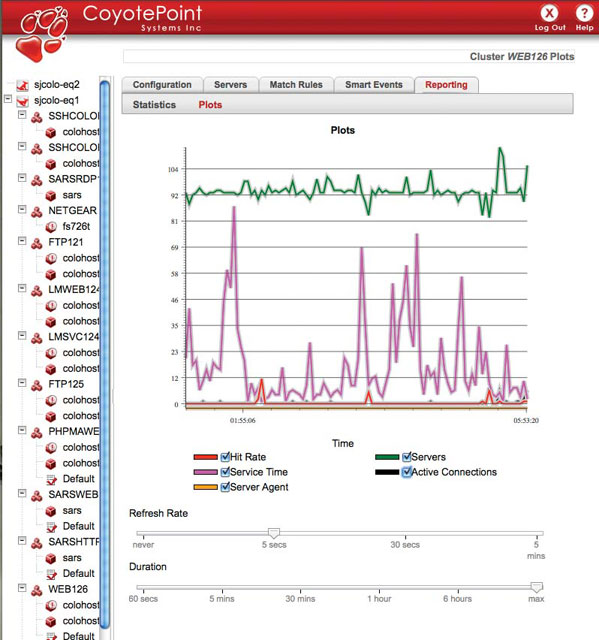This screenshot has width=599, height=640.
Task: Collapse the WEB126 tree node
Action: (x=22, y=588)
